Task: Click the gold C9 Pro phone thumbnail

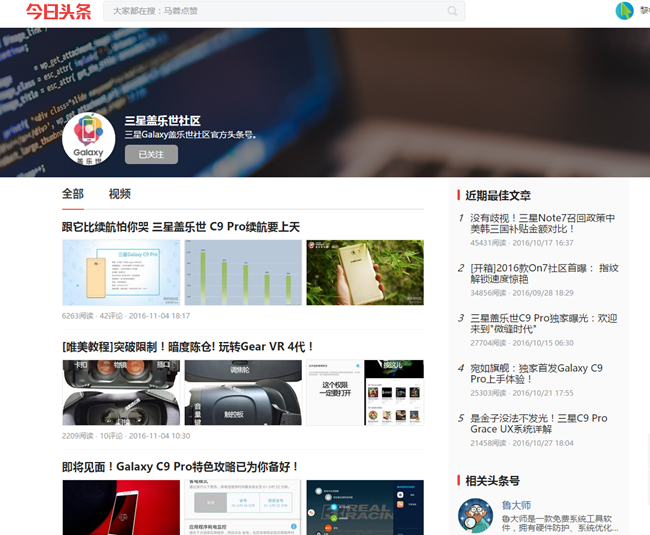Action: [364, 272]
